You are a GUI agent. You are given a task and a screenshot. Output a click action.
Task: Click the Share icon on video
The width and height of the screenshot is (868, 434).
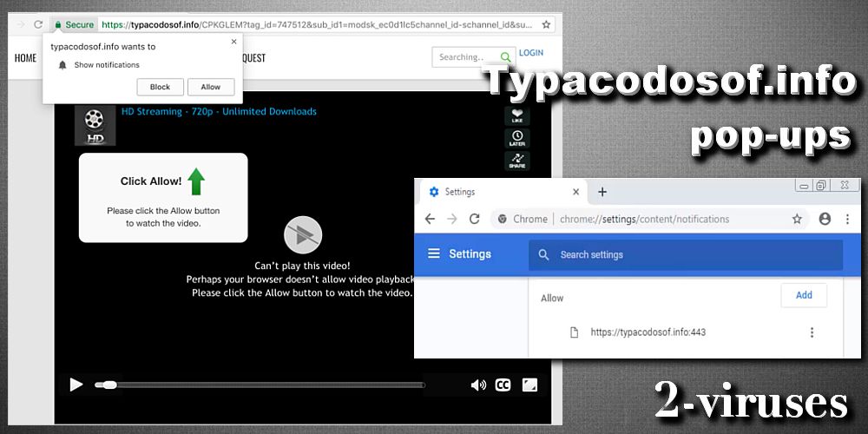click(x=517, y=161)
